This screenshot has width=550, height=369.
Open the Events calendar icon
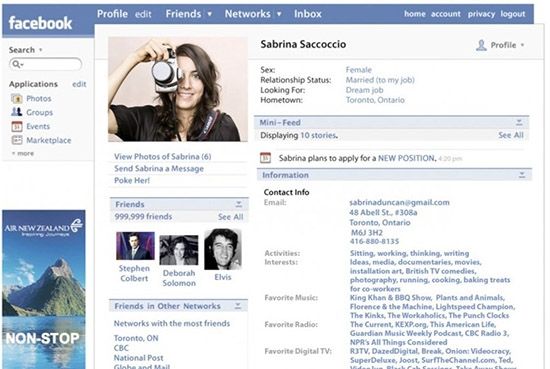click(x=16, y=126)
